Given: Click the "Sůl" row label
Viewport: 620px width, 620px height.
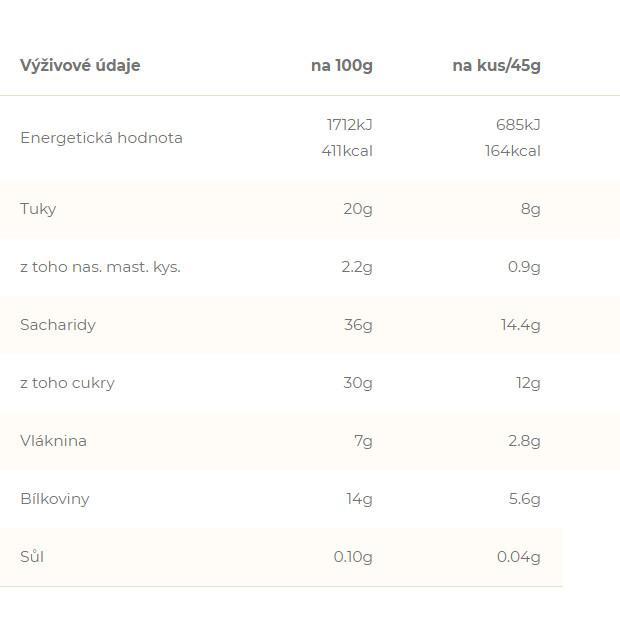Looking at the screenshot, I should pyautogui.click(x=32, y=557).
